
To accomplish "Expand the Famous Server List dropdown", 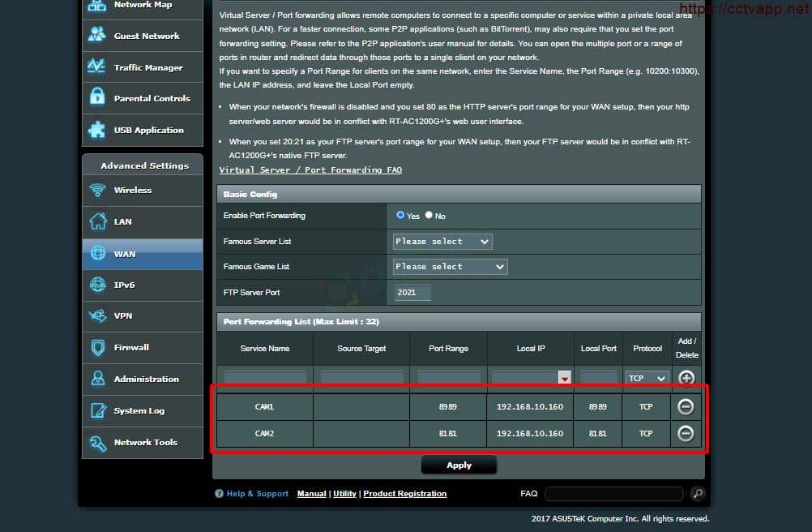I will (442, 242).
